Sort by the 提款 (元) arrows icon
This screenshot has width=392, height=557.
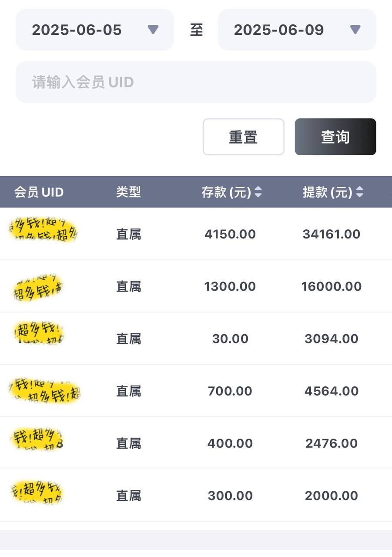(359, 192)
